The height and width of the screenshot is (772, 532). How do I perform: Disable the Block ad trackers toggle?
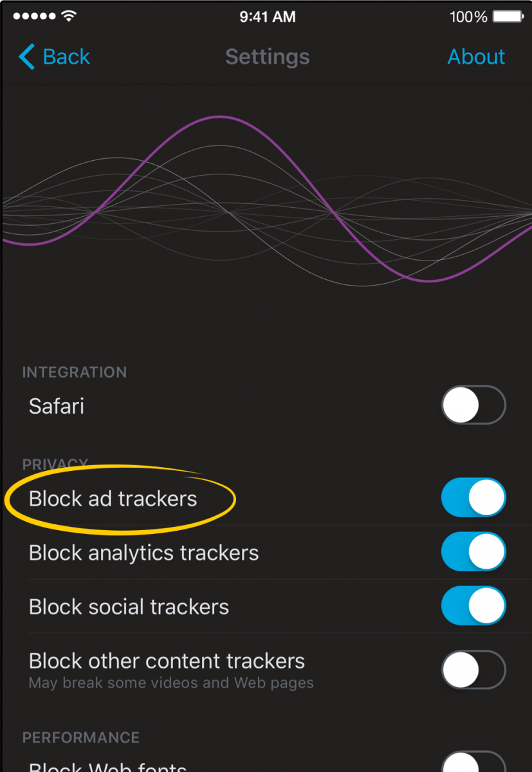pos(473,497)
